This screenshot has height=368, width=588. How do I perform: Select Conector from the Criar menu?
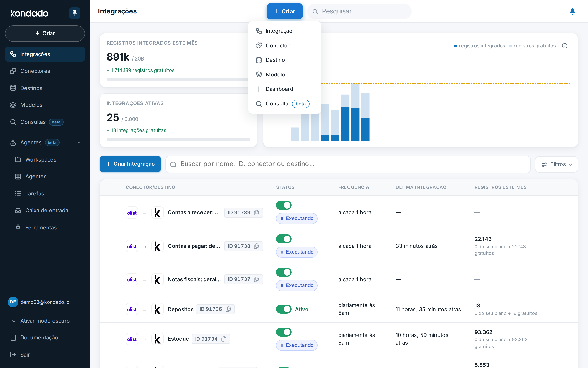click(x=285, y=46)
